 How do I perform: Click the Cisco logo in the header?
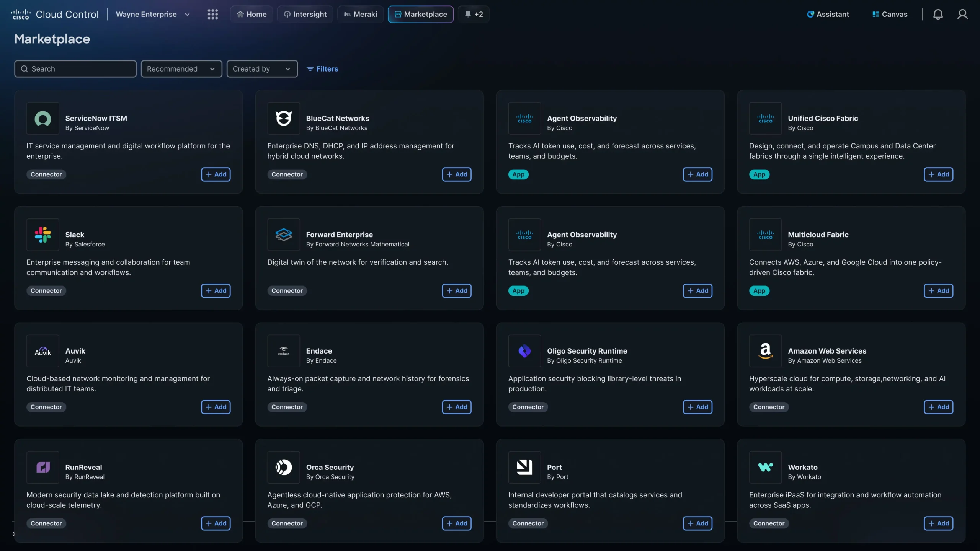21,14
